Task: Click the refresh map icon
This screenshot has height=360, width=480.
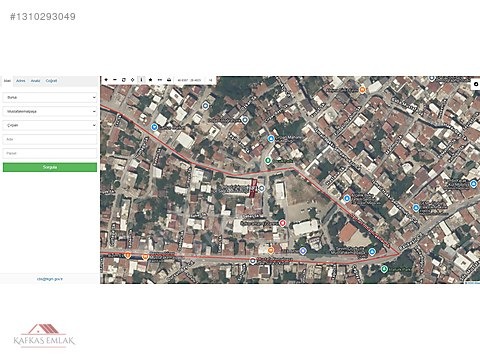Action: click(124, 80)
